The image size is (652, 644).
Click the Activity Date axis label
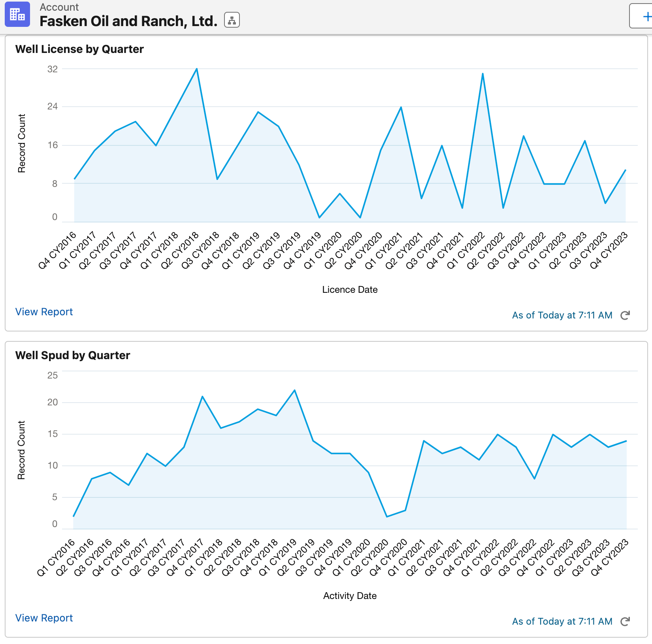349,595
